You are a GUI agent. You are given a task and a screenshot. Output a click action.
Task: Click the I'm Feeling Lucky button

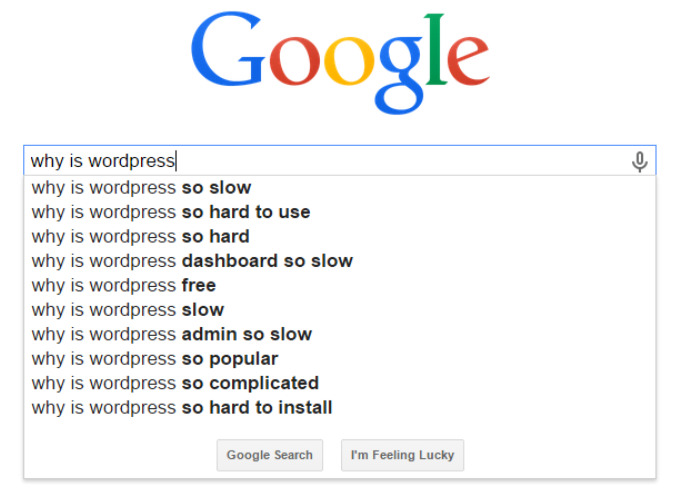(x=402, y=455)
